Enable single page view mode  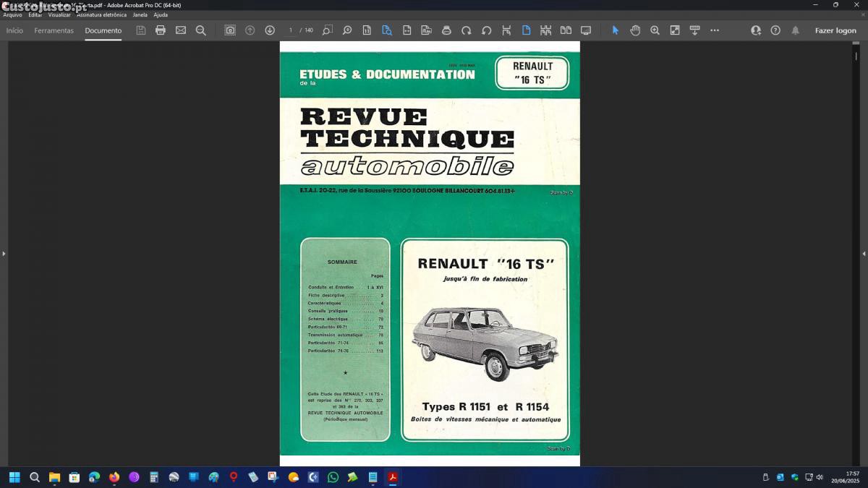526,30
